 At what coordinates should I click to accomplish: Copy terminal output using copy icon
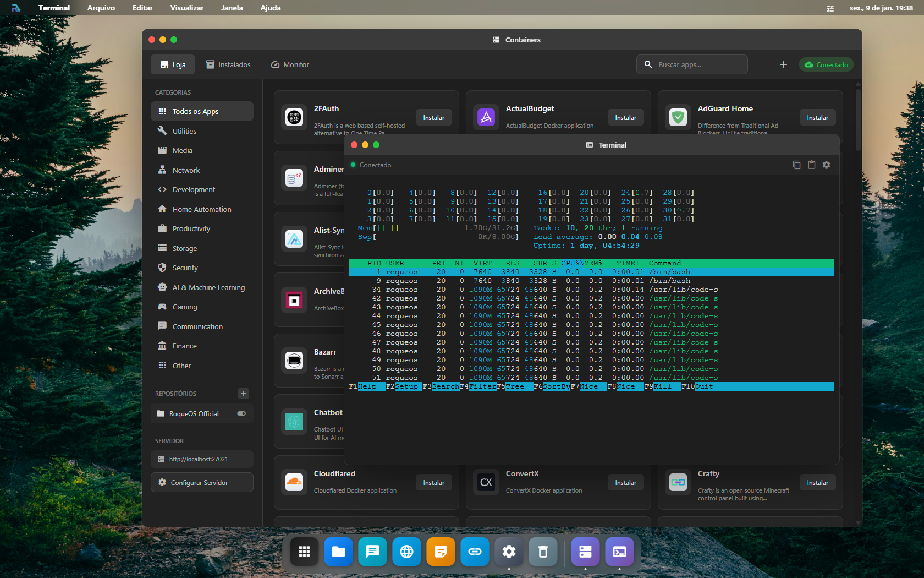point(796,165)
